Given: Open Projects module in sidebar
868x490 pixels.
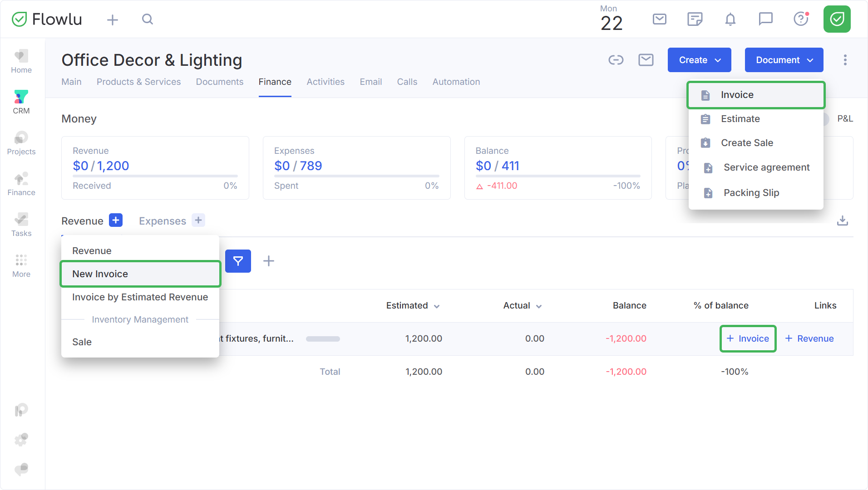Looking at the screenshot, I should tap(21, 143).
